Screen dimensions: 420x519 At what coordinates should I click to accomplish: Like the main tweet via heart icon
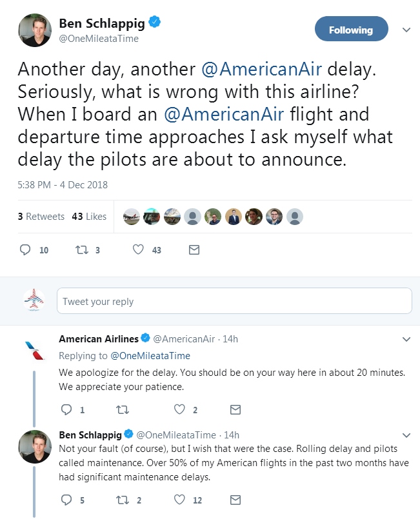pos(137,250)
